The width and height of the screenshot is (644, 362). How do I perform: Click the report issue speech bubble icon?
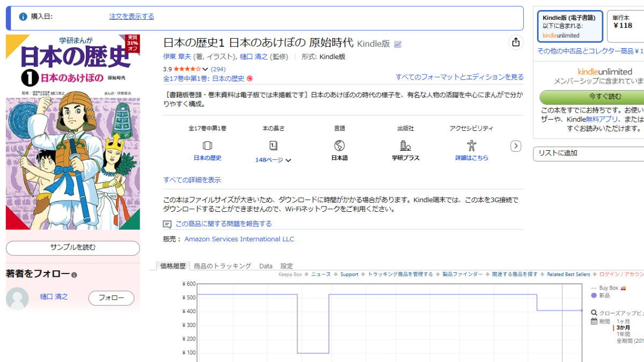coord(167,224)
